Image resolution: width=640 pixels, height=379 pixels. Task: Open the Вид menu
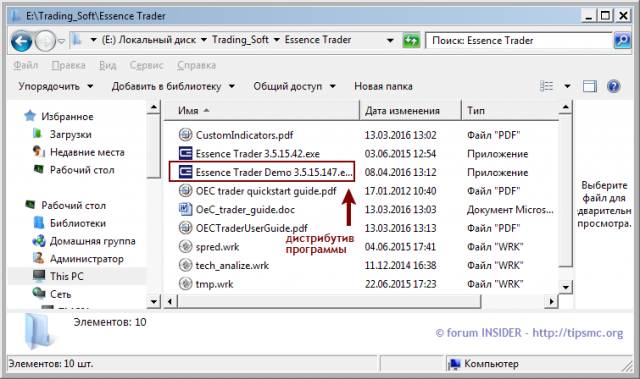pos(108,65)
